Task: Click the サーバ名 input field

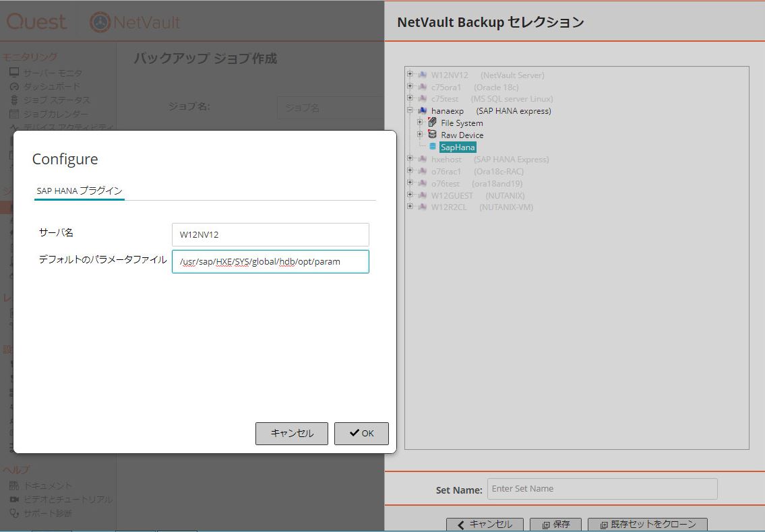Action: (x=270, y=234)
